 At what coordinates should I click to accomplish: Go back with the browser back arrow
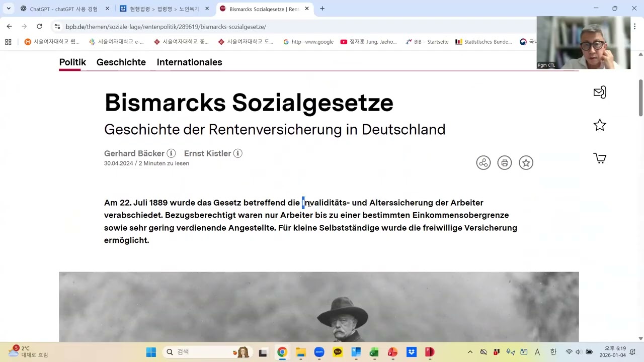[9, 26]
